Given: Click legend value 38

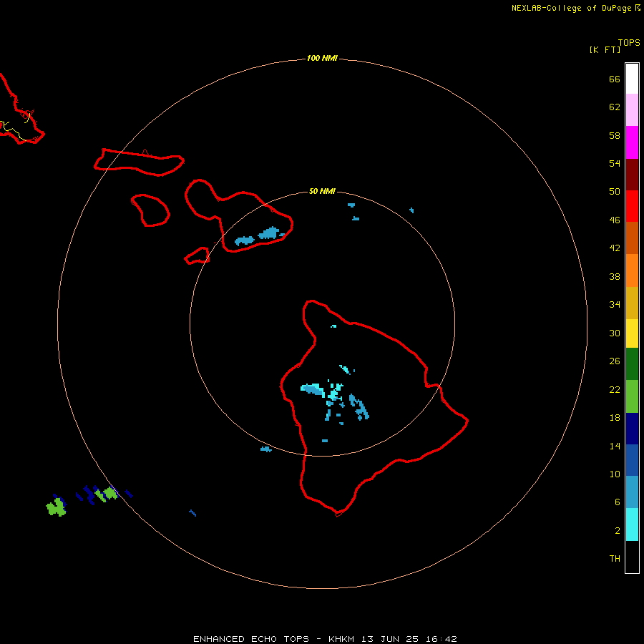Looking at the screenshot, I should (615, 277).
